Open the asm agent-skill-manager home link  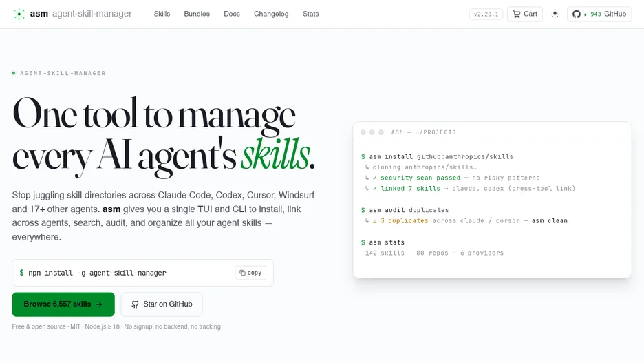[72, 14]
